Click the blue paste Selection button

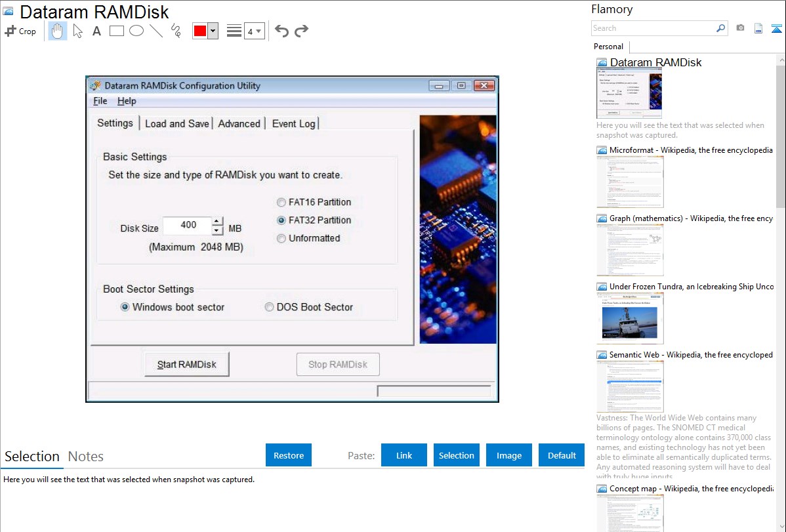pos(456,455)
